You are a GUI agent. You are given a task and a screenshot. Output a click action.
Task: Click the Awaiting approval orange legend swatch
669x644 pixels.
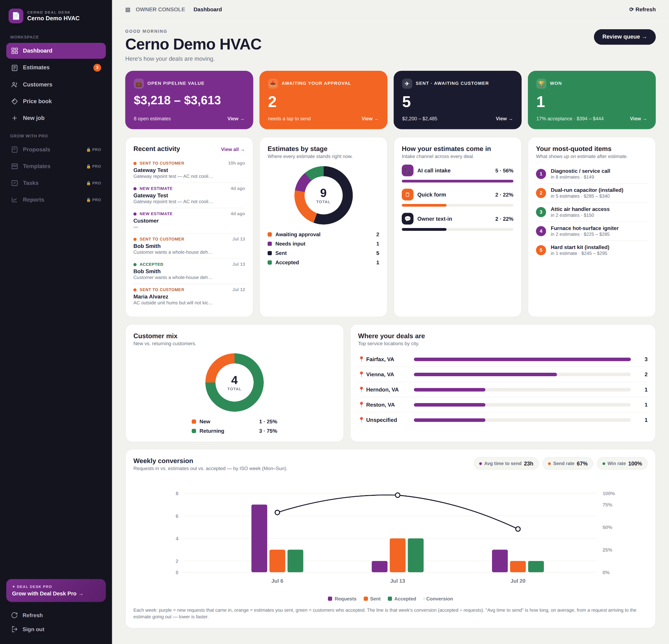(x=270, y=234)
